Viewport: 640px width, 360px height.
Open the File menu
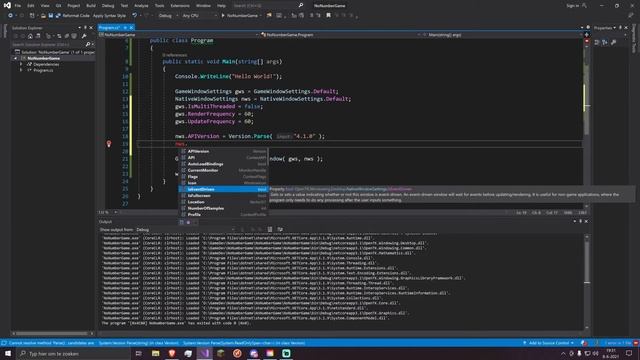click(18, 6)
